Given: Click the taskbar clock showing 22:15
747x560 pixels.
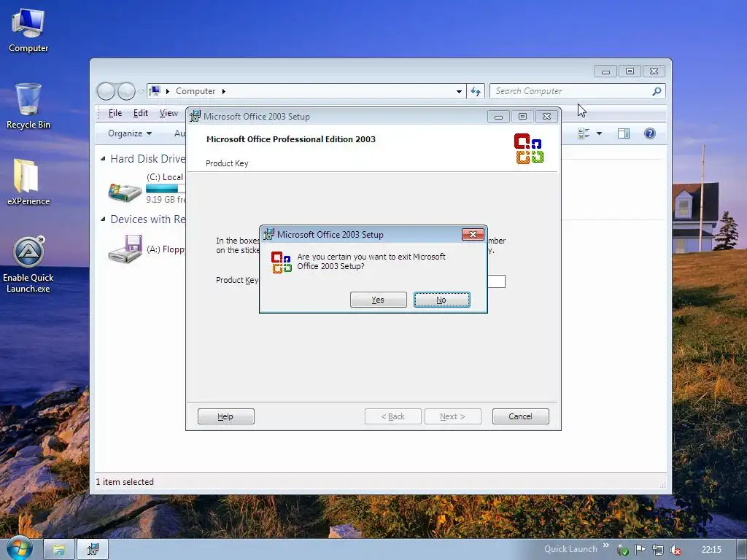Looking at the screenshot, I should tap(711, 550).
